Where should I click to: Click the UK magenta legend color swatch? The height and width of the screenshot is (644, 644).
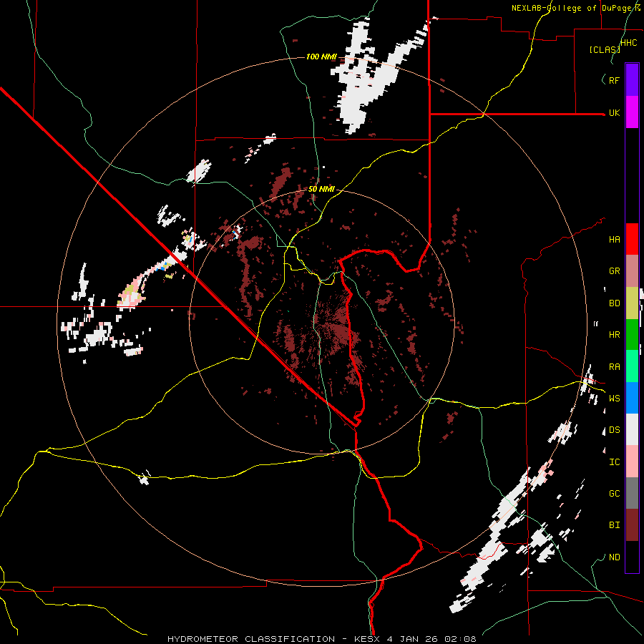tap(632, 112)
